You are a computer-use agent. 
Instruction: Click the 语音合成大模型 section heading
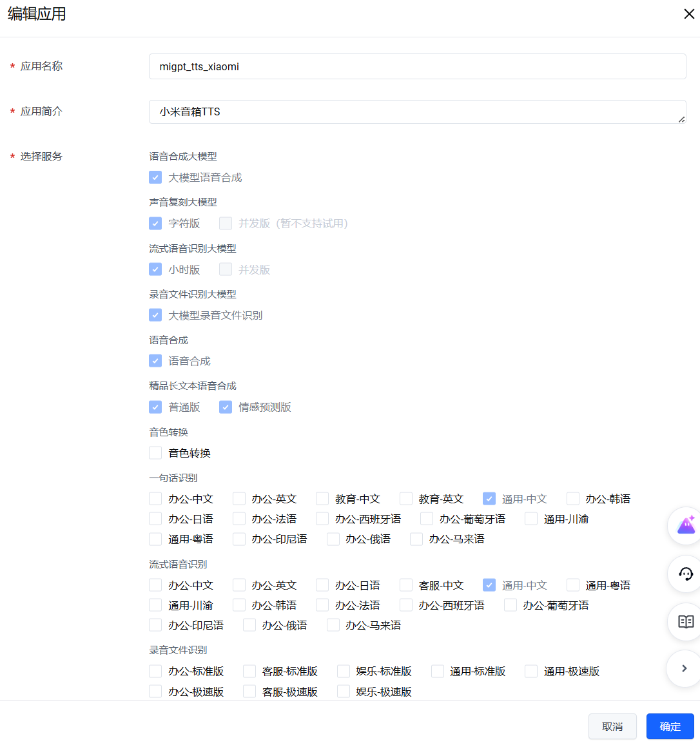pos(183,157)
